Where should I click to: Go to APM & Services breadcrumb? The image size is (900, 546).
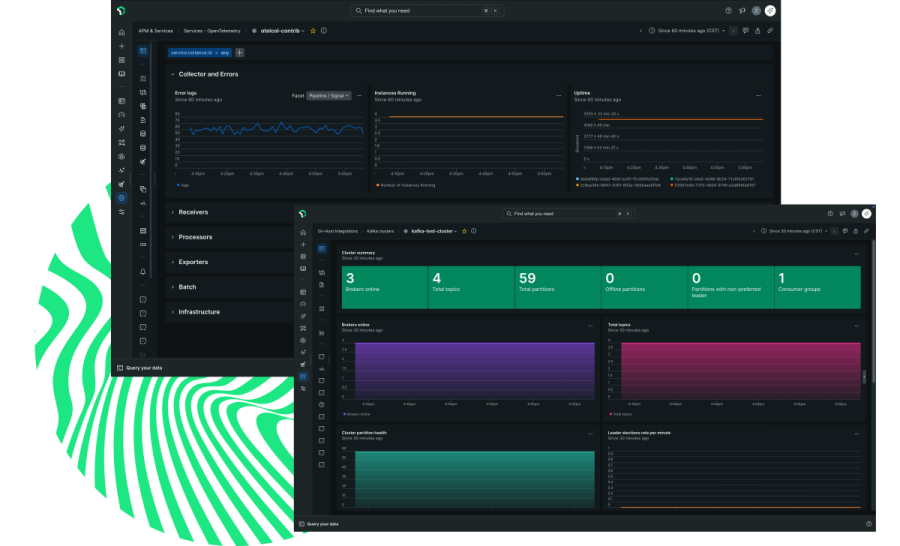click(x=156, y=31)
